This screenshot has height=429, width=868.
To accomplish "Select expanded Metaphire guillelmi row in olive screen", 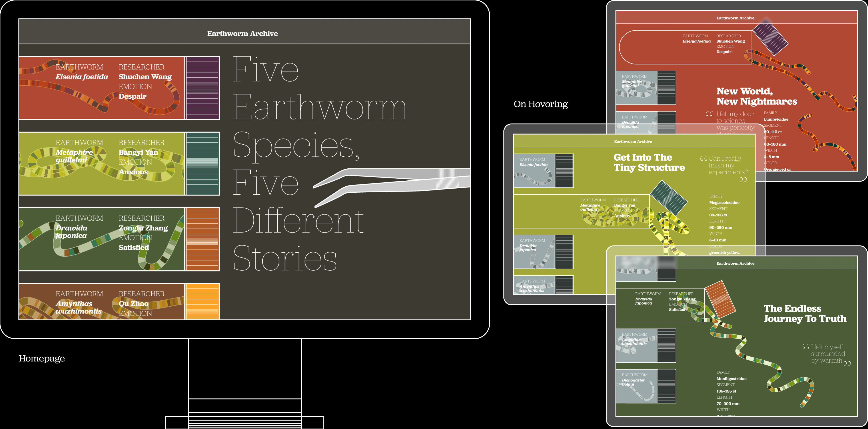I will [x=581, y=211].
